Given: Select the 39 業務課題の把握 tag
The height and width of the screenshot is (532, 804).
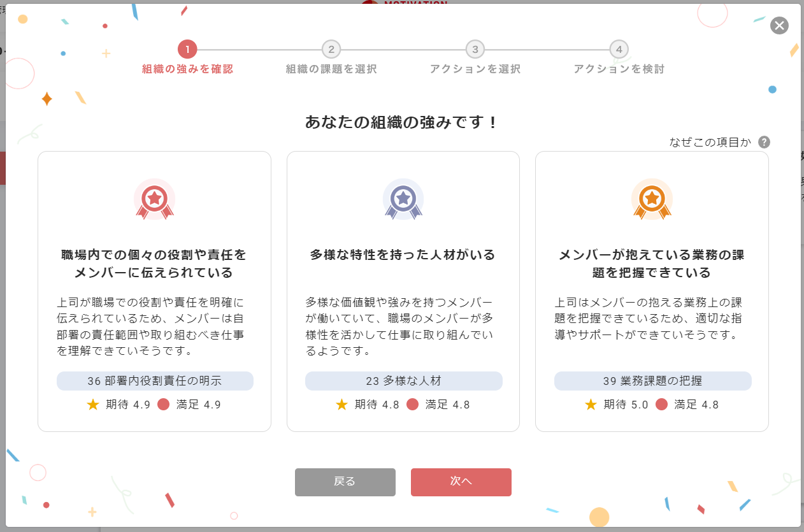Looking at the screenshot, I should click(x=652, y=381).
